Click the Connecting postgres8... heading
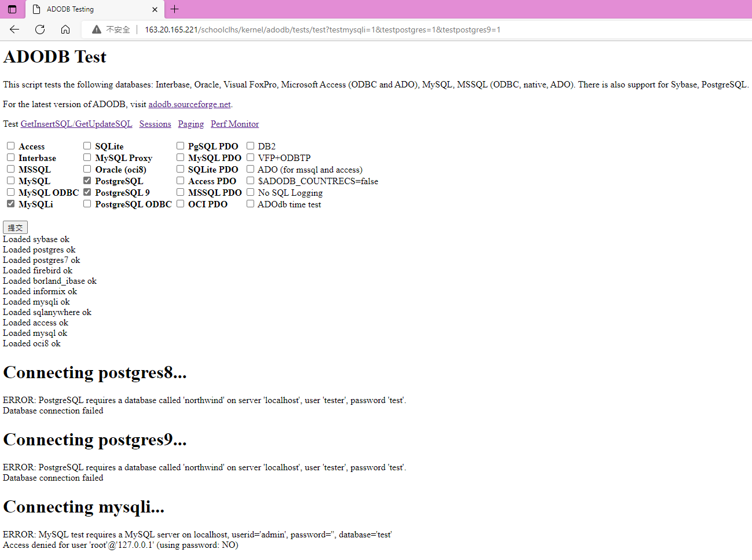The image size is (752, 560). click(x=95, y=372)
